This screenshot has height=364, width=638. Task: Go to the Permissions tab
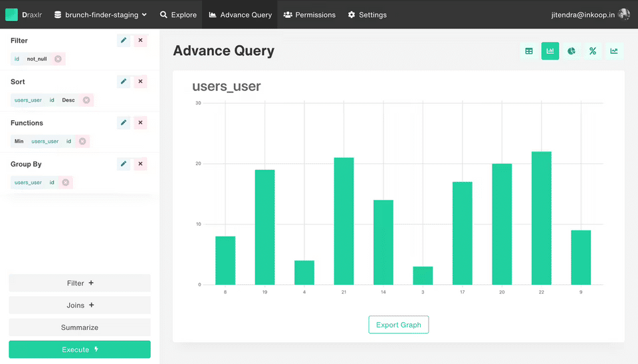pyautogui.click(x=310, y=15)
